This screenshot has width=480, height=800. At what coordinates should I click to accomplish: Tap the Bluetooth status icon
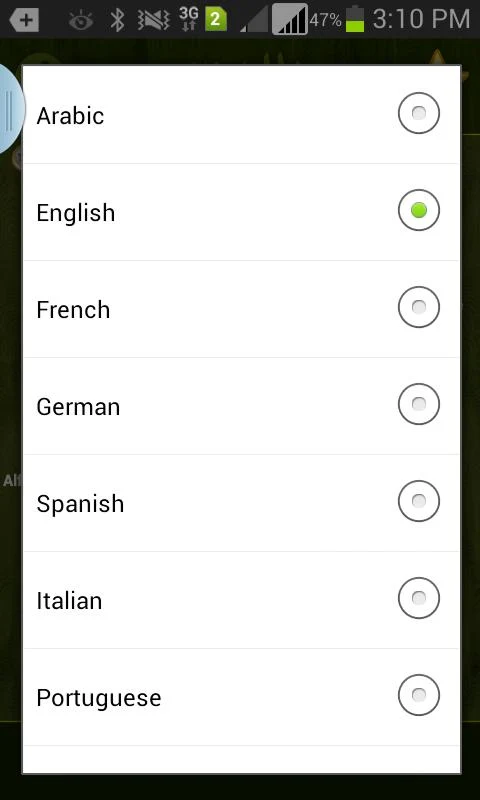pos(118,20)
